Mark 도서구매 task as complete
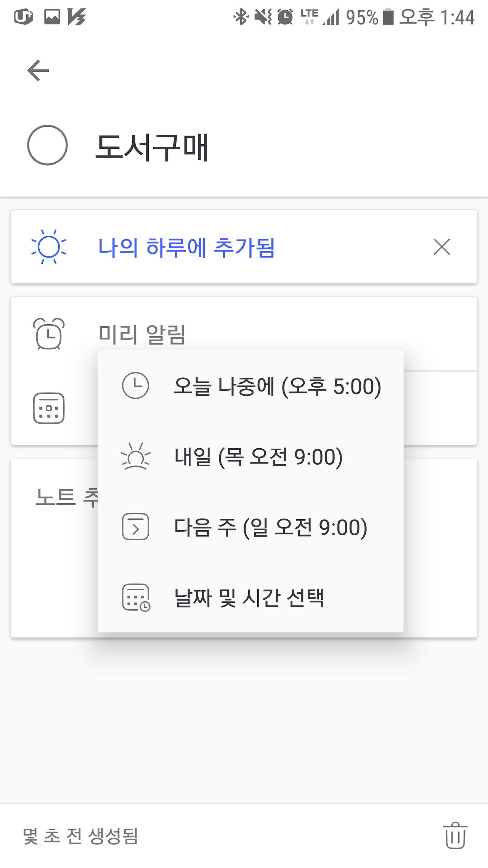Screen dimensions: 488x868 coord(47,145)
